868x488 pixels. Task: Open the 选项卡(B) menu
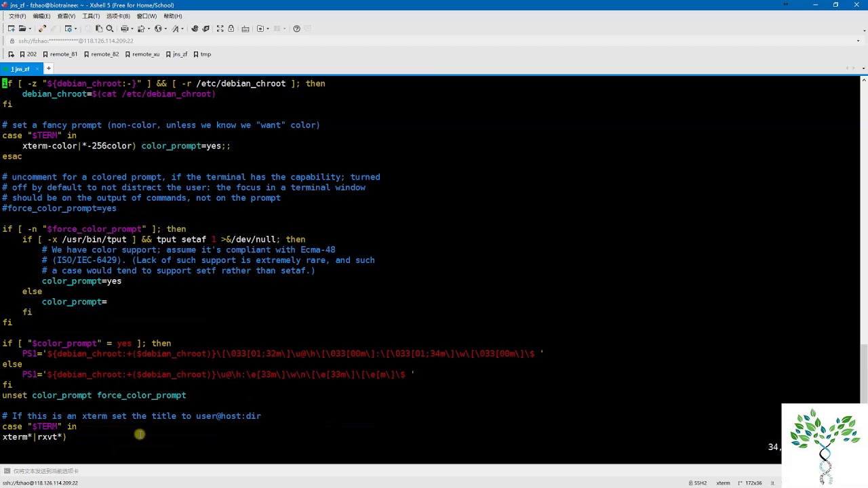coord(118,16)
